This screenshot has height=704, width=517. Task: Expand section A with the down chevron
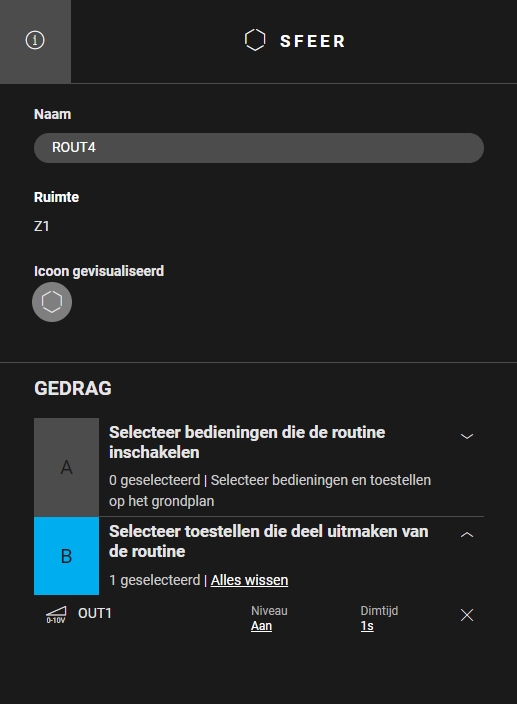467,436
